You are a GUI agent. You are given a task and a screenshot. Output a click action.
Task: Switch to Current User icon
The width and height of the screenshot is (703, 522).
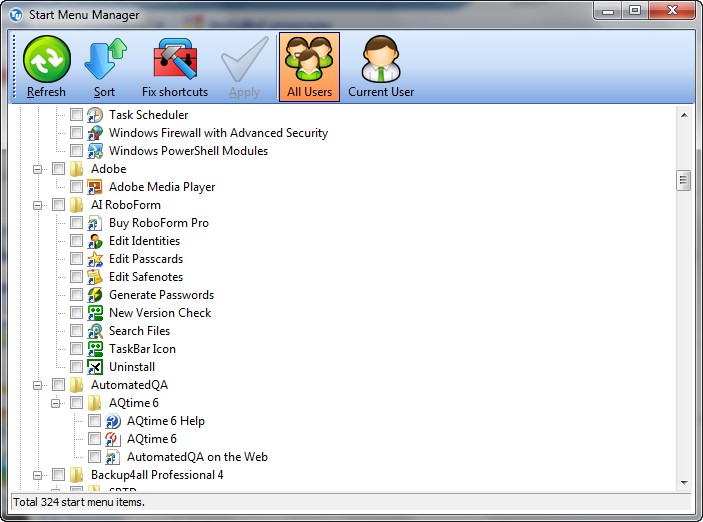tap(381, 59)
